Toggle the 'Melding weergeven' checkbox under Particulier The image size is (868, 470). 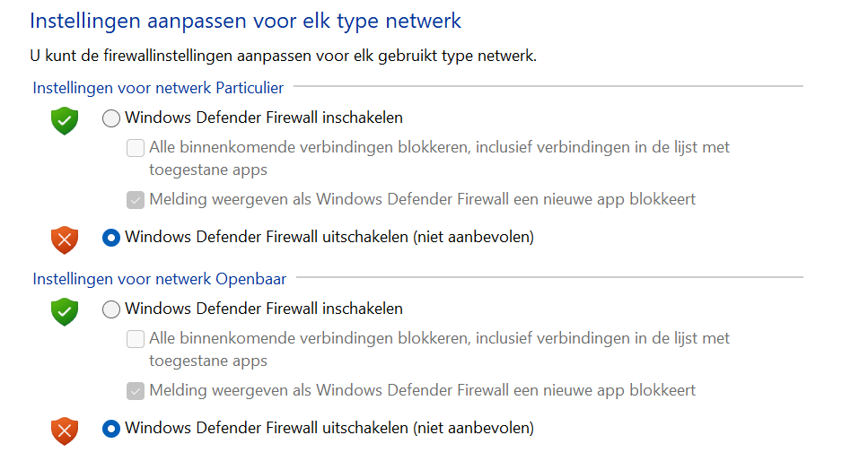point(136,200)
